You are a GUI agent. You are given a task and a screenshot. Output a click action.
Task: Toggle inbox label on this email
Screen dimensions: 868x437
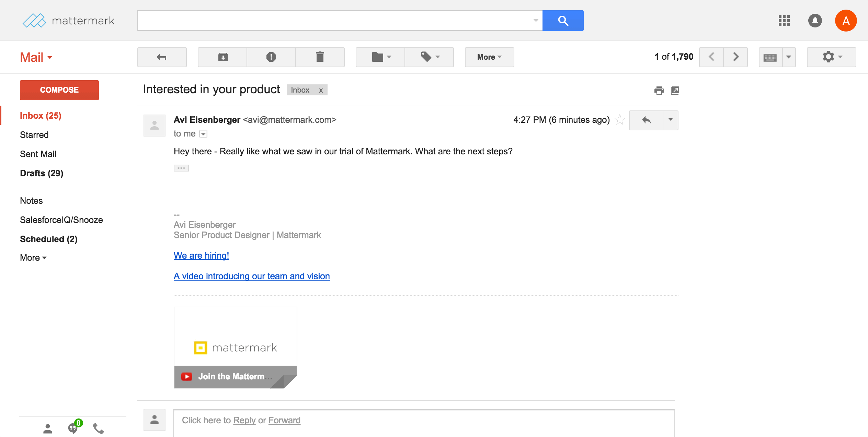coord(321,90)
